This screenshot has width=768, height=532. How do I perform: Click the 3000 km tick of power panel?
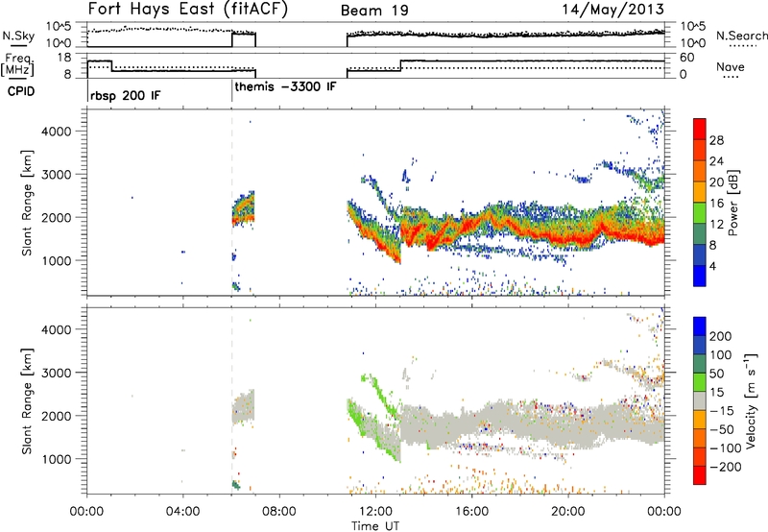pos(57,175)
